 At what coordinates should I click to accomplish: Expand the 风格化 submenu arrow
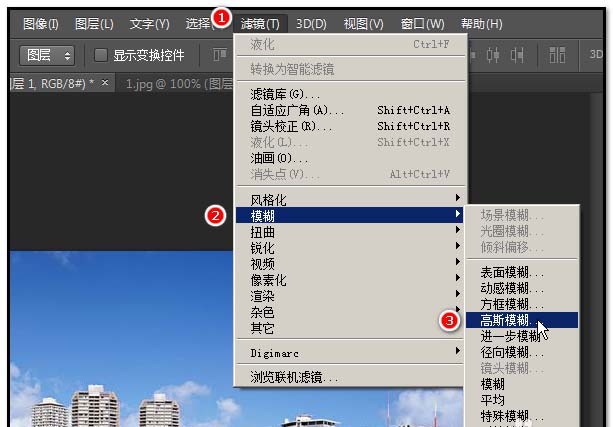coord(457,198)
